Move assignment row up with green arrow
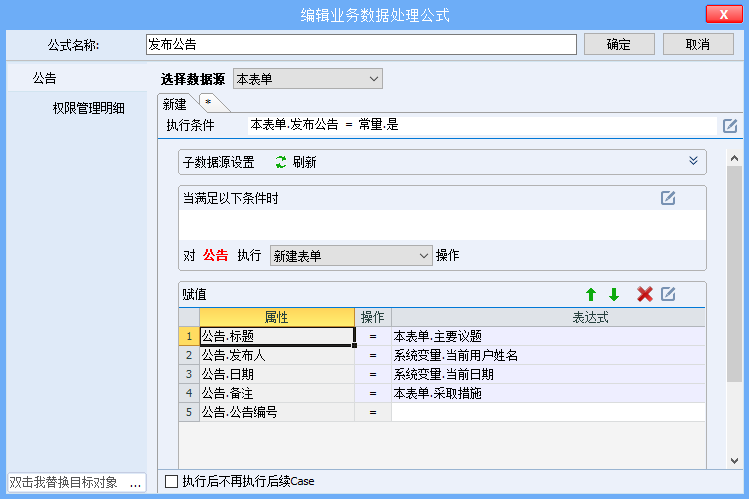The width and height of the screenshot is (749, 499). pyautogui.click(x=591, y=294)
